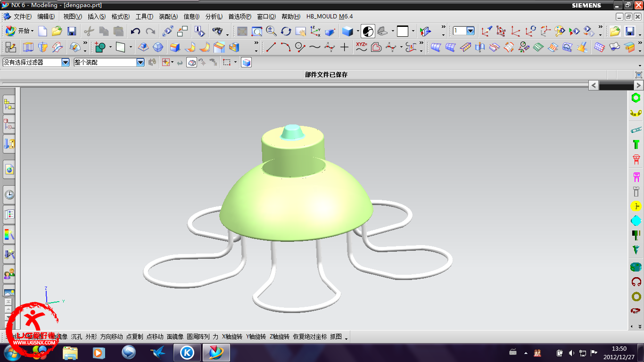The width and height of the screenshot is (644, 362).
Task: Select the Zoom in/out magnifier icon
Action: pyautogui.click(x=271, y=31)
